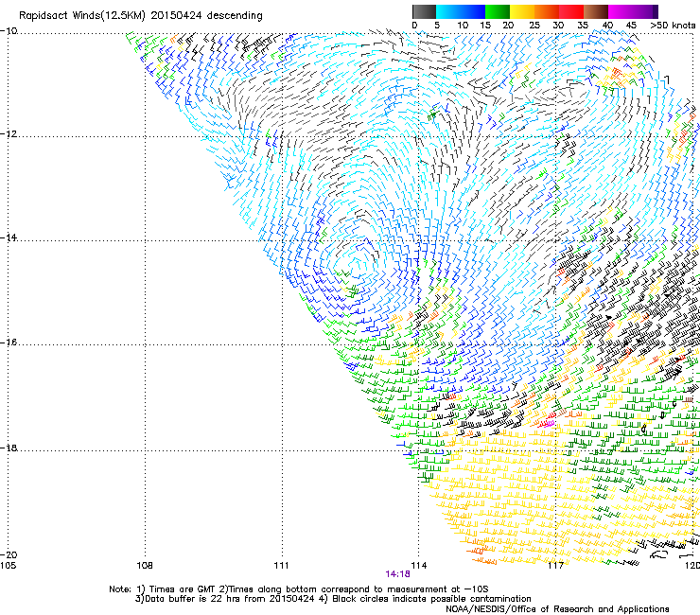Click the longitude label '114'
Image resolution: width=700 pixels, height=615 pixels.
[x=419, y=566]
